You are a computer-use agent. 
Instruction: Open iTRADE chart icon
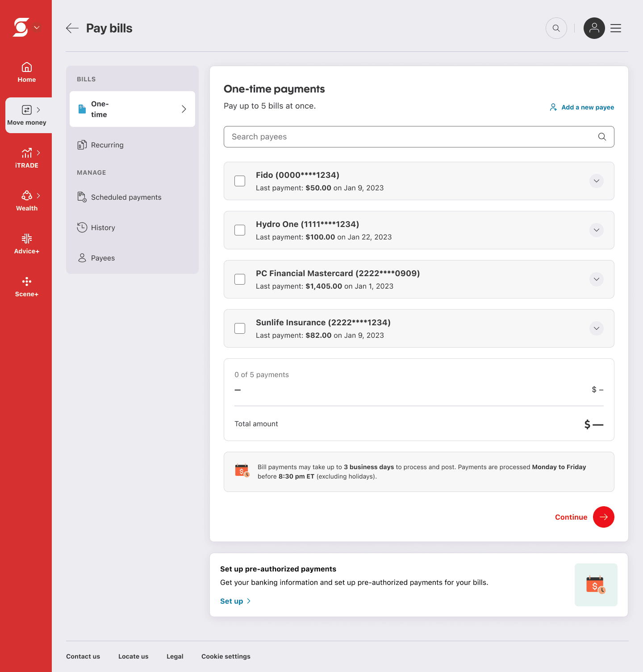coord(27,153)
